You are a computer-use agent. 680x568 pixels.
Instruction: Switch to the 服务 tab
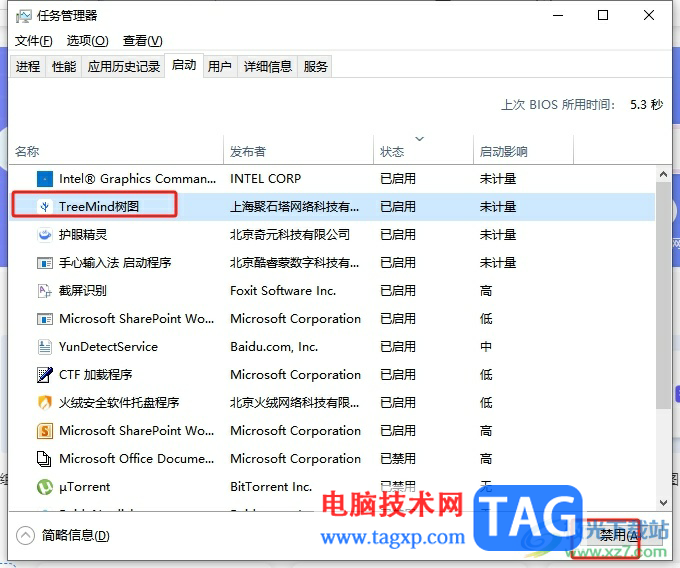tap(315, 67)
